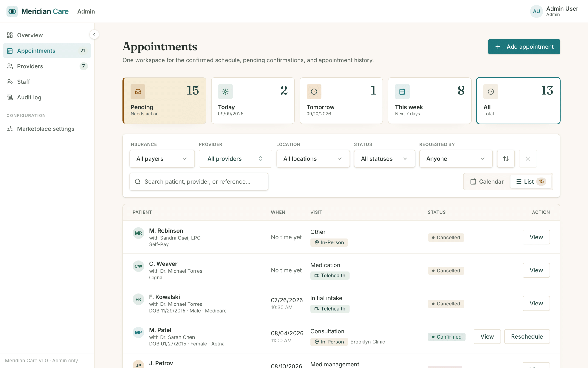Clear filters with the X button
588x368 pixels.
coord(528,159)
